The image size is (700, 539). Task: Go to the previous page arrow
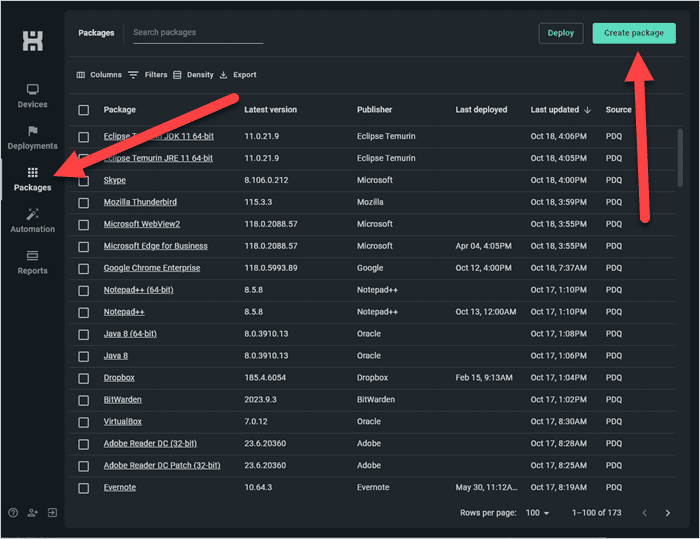645,513
